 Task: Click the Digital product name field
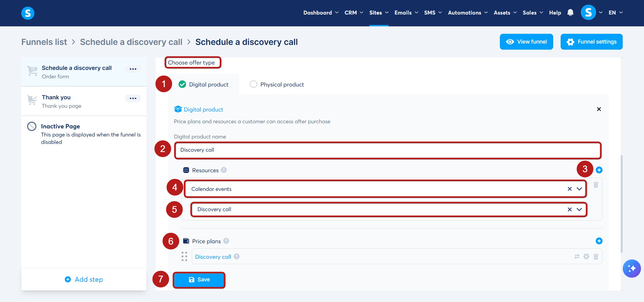click(387, 150)
